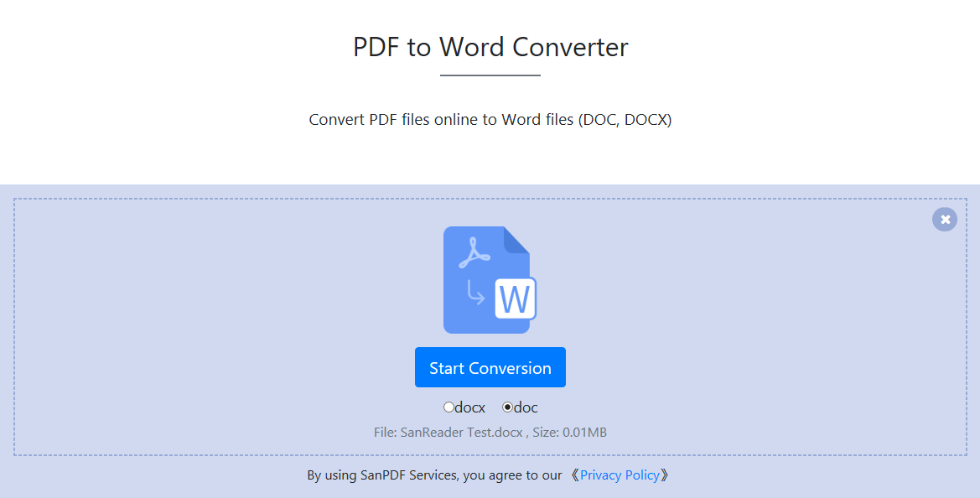Switch output from doc to docx
The image size is (980, 498).
[449, 407]
